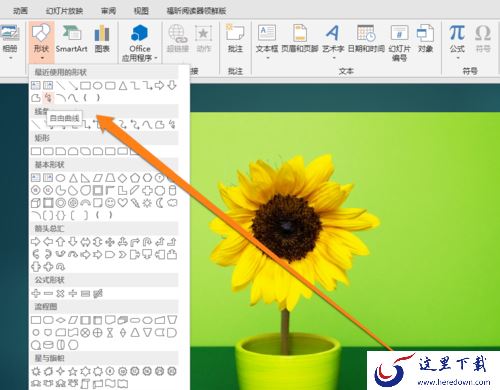Insert a SmartArt graphic
Screen dimensions: 500x390
click(71, 39)
